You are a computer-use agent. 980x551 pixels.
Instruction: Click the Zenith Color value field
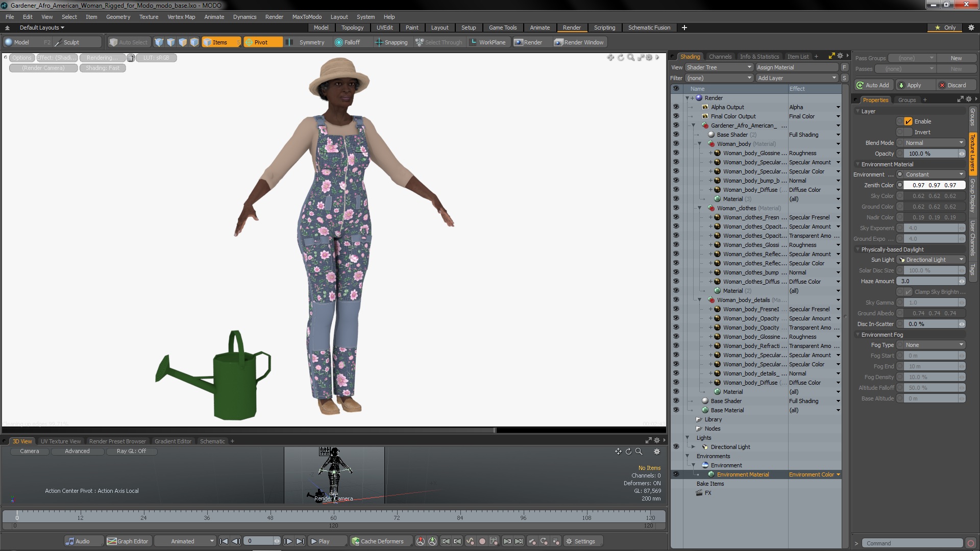point(934,185)
